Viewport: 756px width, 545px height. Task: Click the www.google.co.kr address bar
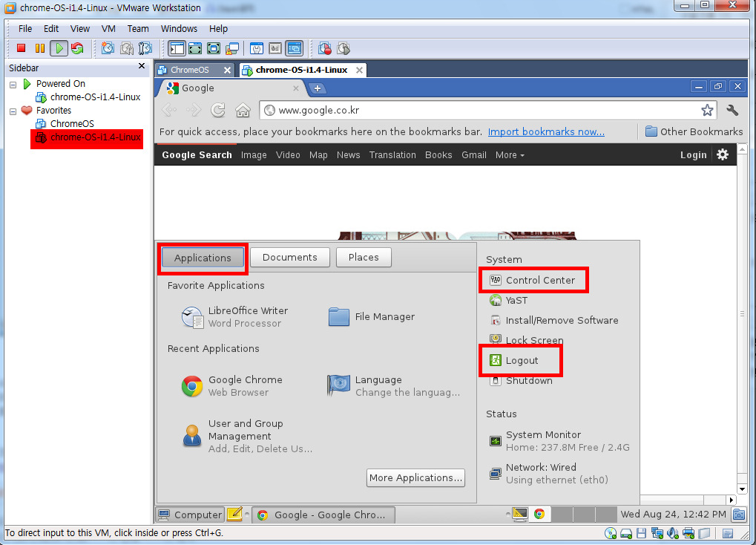(482, 110)
